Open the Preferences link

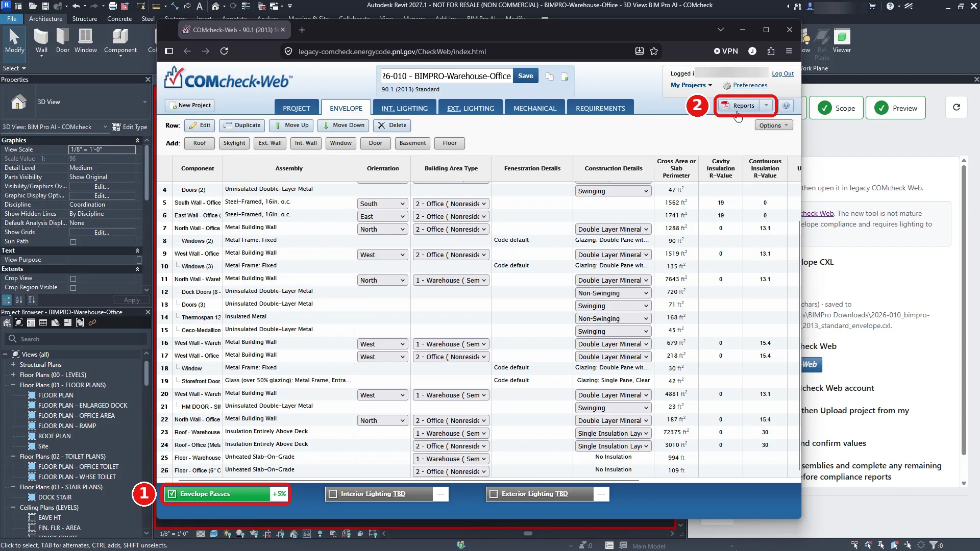pos(750,85)
